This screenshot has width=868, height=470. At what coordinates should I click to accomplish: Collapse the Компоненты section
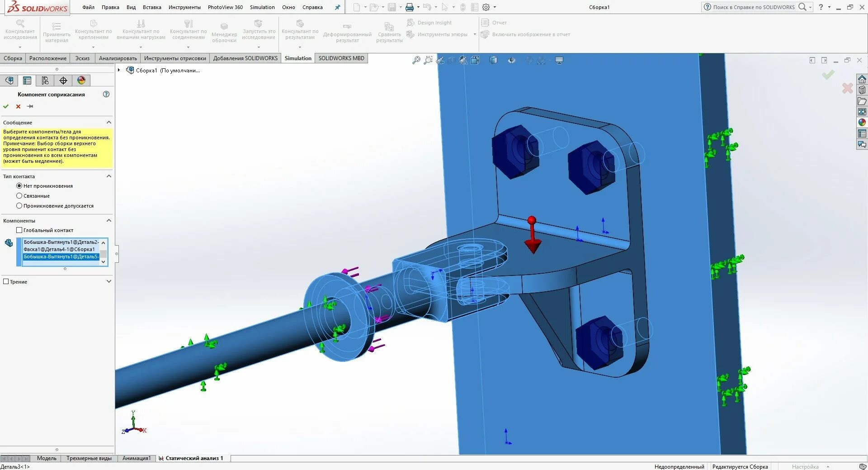tap(109, 221)
